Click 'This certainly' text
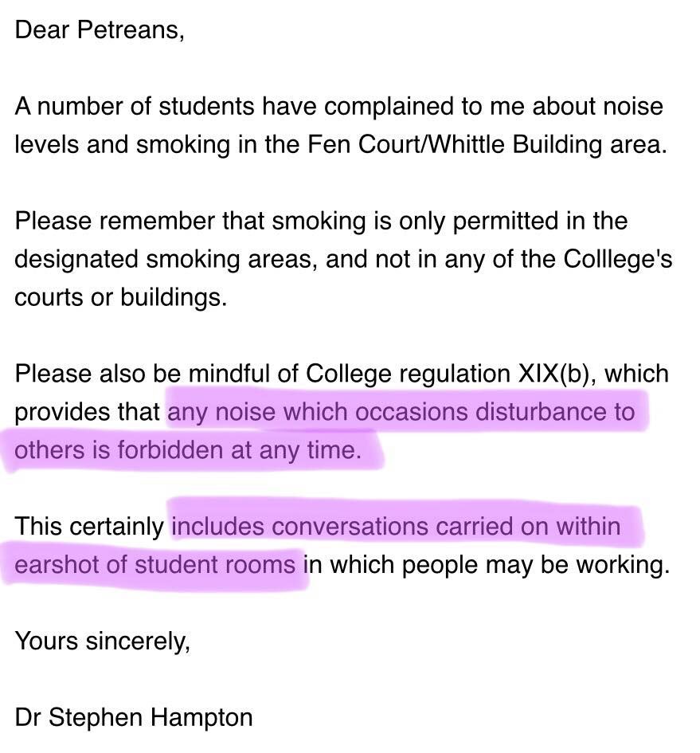 (x=89, y=527)
